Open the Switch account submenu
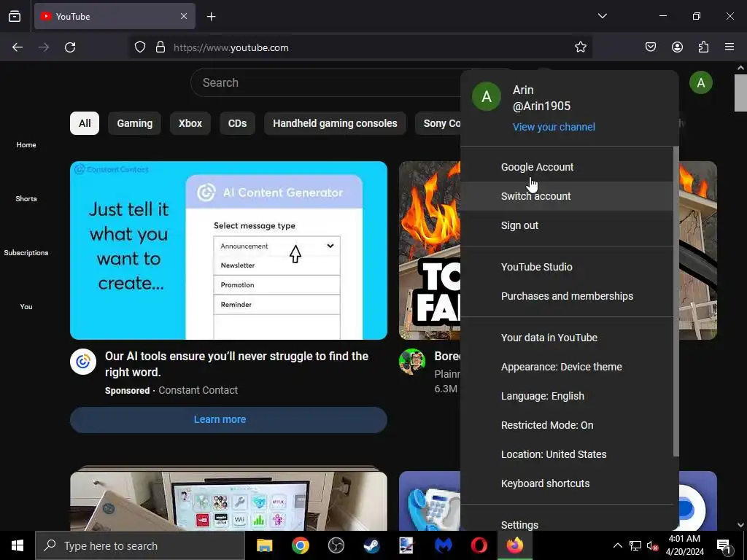Viewport: 747px width, 560px height. click(x=567, y=196)
